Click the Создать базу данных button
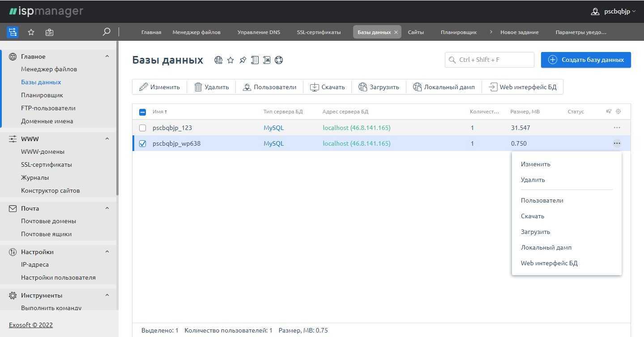The image size is (644, 337). [x=585, y=60]
